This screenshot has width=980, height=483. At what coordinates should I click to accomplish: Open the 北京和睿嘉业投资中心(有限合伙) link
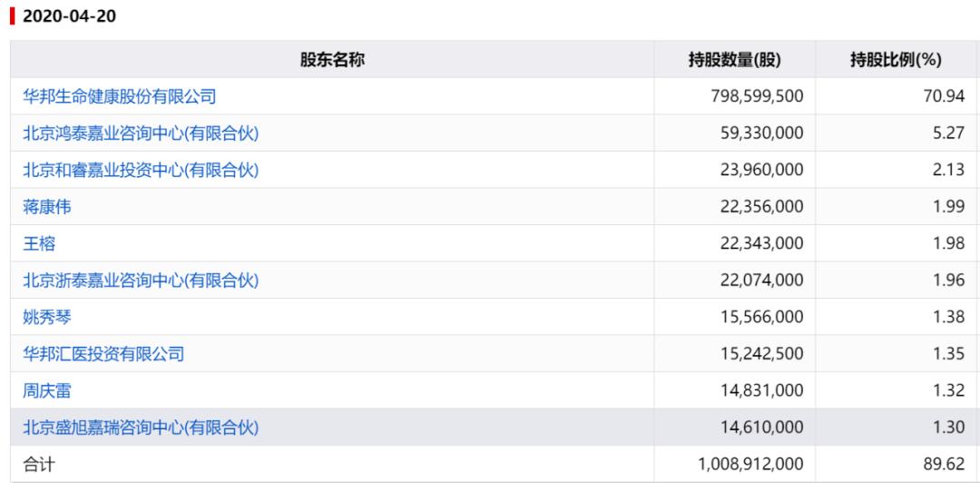[141, 169]
